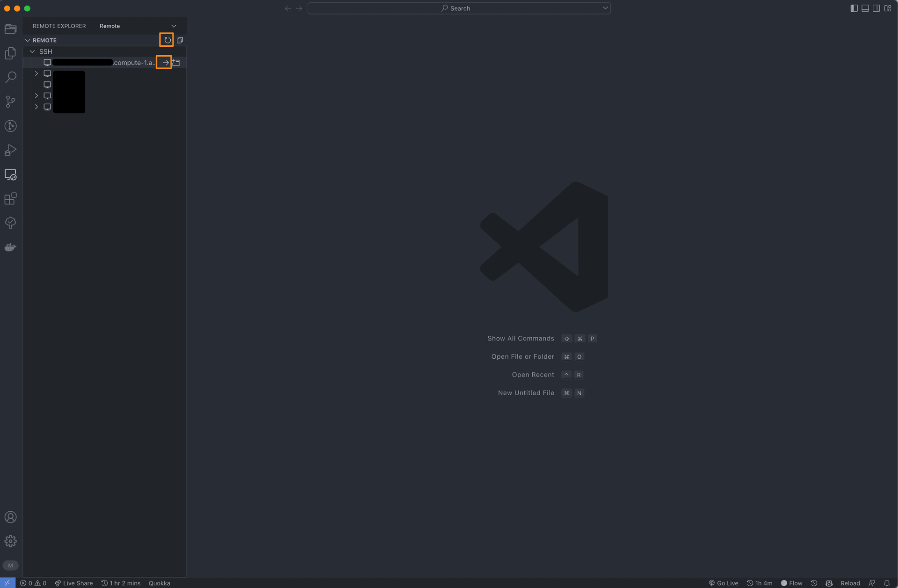Connect to compute-1 host in new window
The height and width of the screenshot is (588, 898).
[x=176, y=62]
